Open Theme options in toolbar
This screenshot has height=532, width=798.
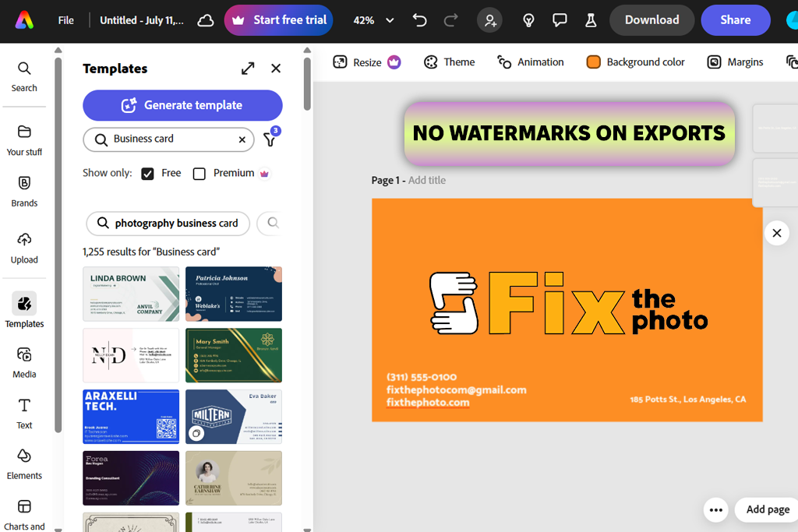pyautogui.click(x=450, y=62)
